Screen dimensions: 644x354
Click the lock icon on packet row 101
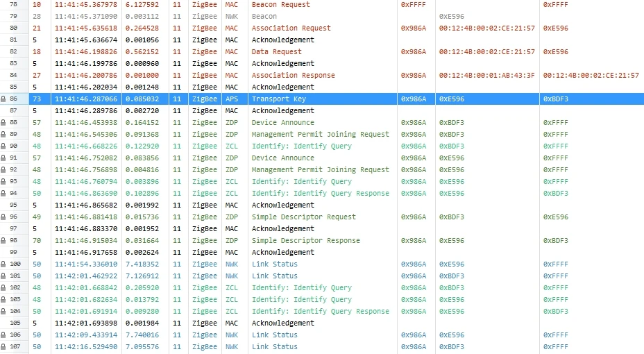[x=3, y=276]
